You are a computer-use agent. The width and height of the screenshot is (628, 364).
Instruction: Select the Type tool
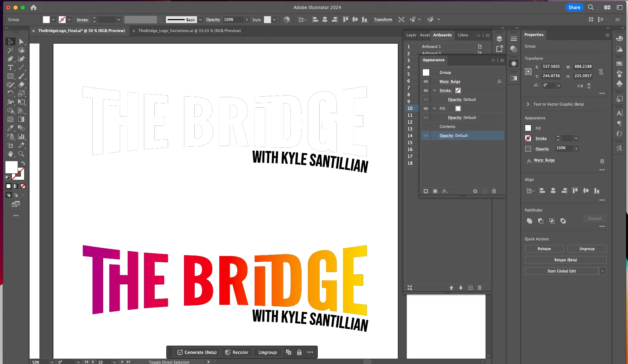pos(10,68)
